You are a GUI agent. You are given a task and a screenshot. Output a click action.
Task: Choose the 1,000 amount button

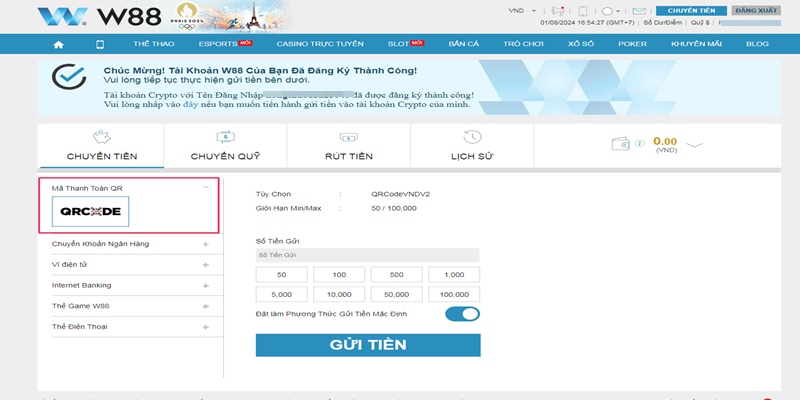(454, 274)
